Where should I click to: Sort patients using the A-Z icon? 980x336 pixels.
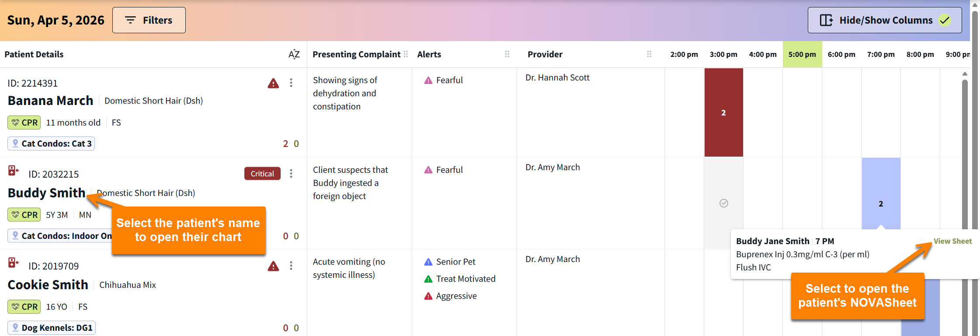(294, 54)
